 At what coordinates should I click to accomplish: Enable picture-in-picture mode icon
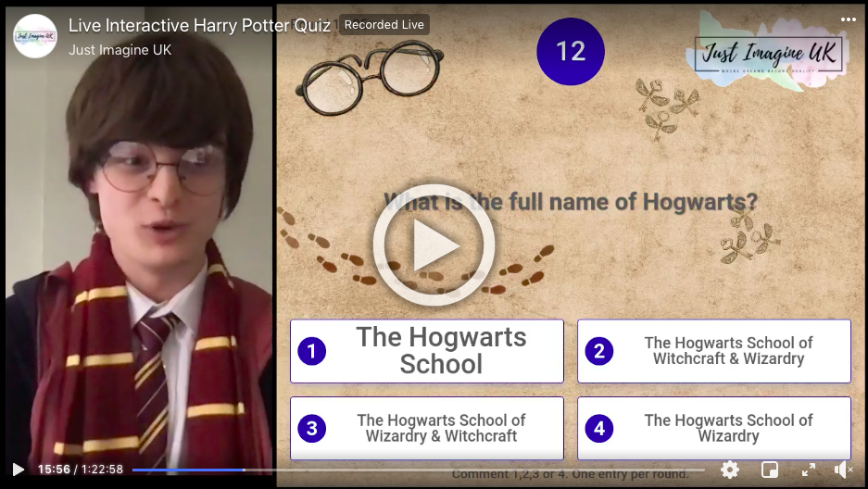(x=770, y=470)
